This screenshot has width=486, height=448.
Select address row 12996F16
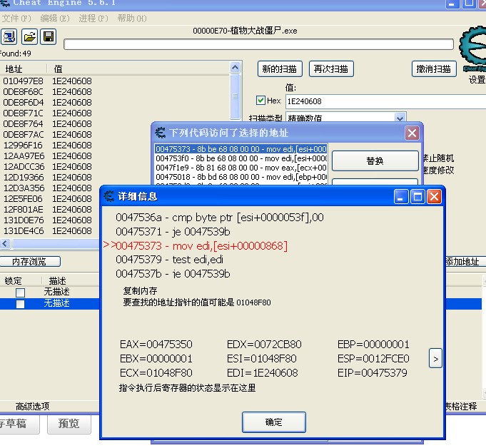(76, 145)
